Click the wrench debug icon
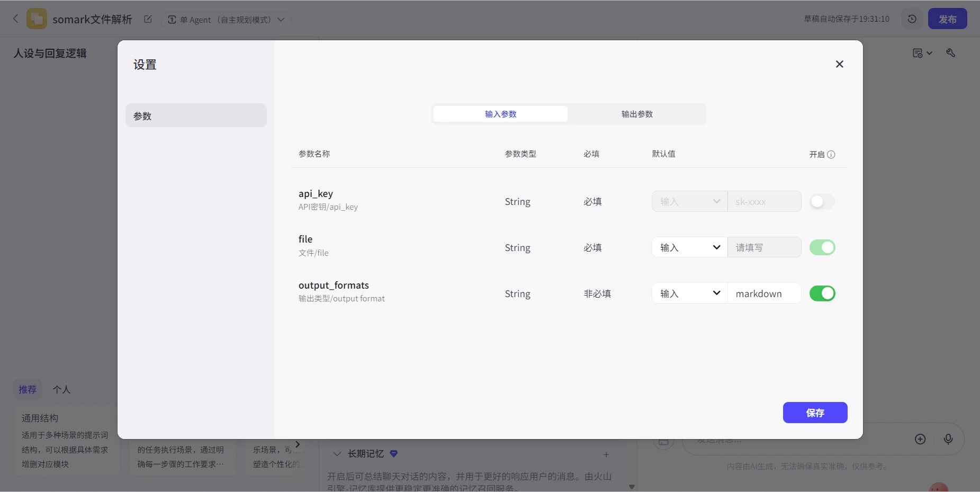Screen dimensions: 980x492 [x=950, y=52]
